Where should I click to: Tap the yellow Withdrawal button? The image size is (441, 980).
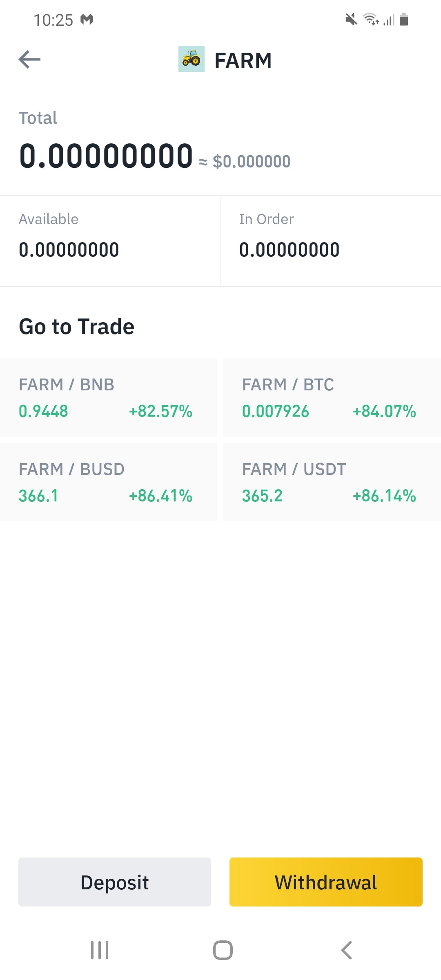pos(326,882)
